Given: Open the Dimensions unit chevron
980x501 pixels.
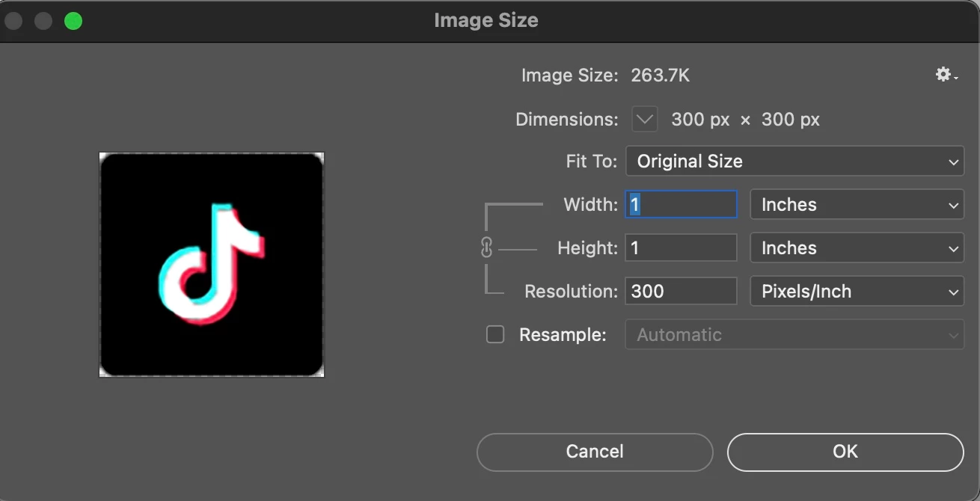Looking at the screenshot, I should 645,119.
